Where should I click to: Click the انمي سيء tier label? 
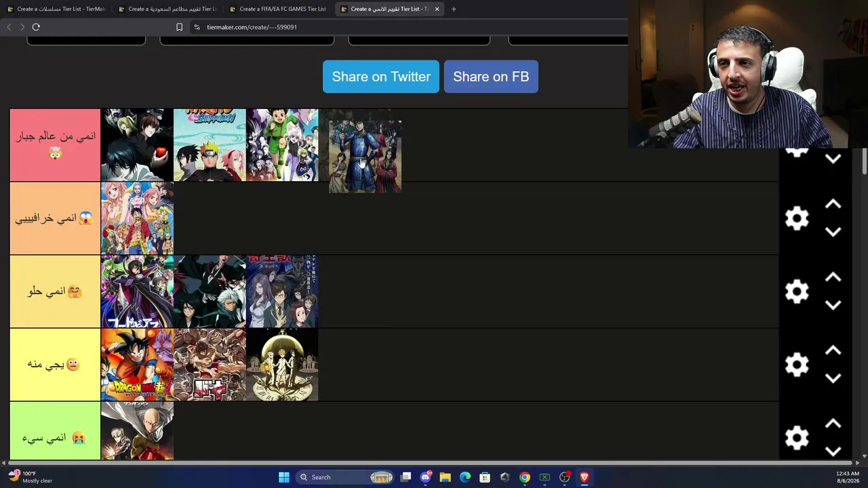[55, 431]
